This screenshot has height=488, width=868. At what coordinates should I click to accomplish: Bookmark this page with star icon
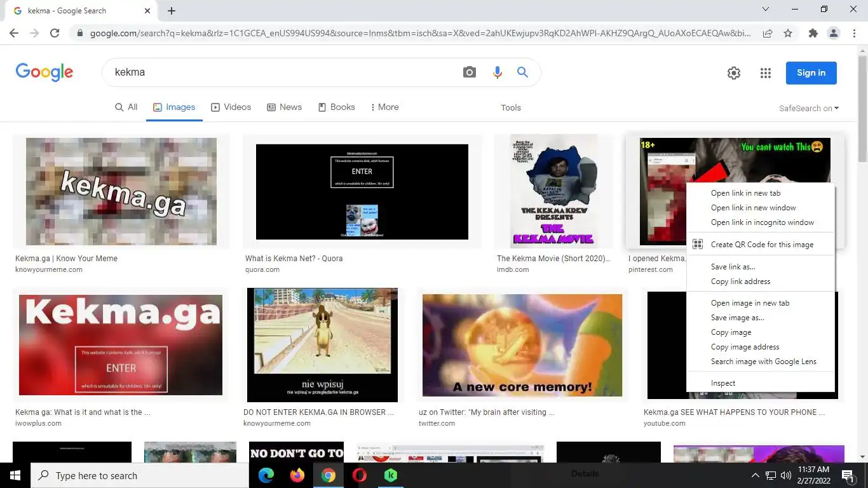[x=788, y=33]
